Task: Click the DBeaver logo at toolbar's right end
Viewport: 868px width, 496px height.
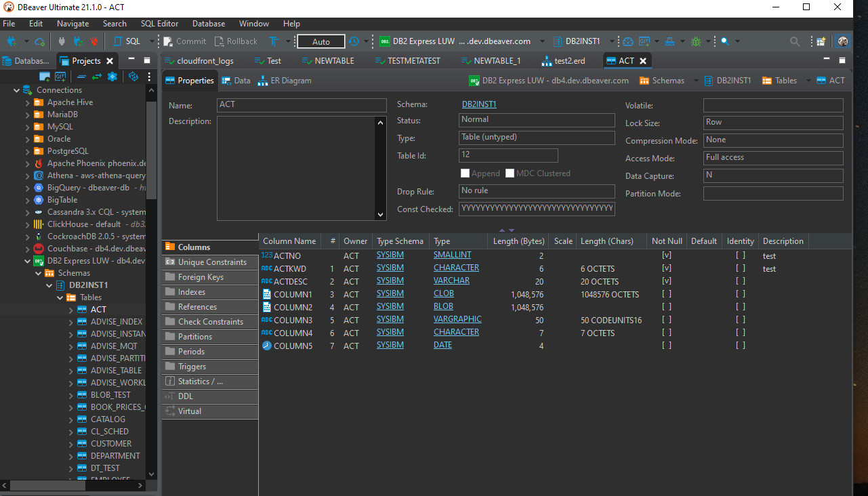Action: (x=842, y=41)
